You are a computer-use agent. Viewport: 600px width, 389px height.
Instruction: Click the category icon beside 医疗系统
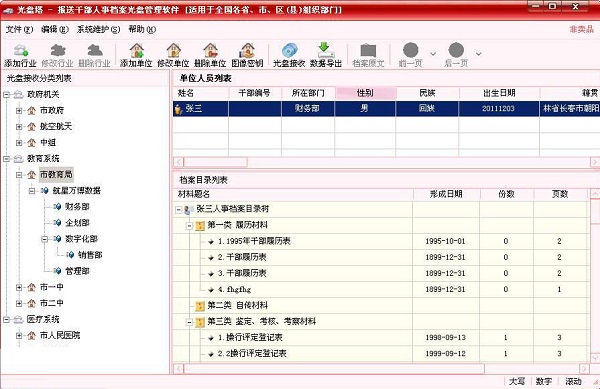coord(18,319)
